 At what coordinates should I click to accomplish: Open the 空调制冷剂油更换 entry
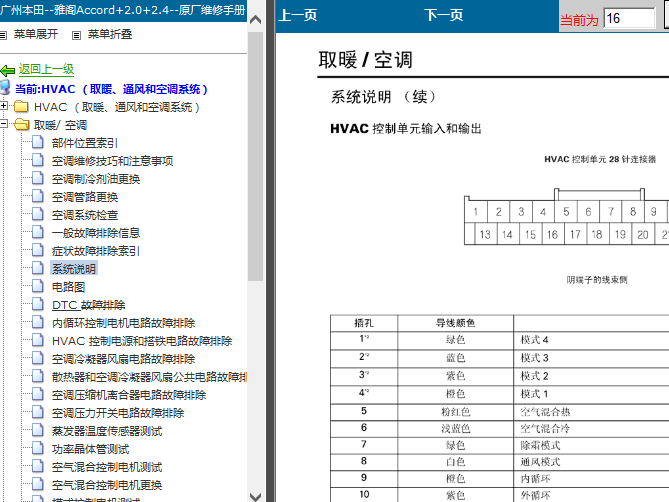tap(96, 179)
